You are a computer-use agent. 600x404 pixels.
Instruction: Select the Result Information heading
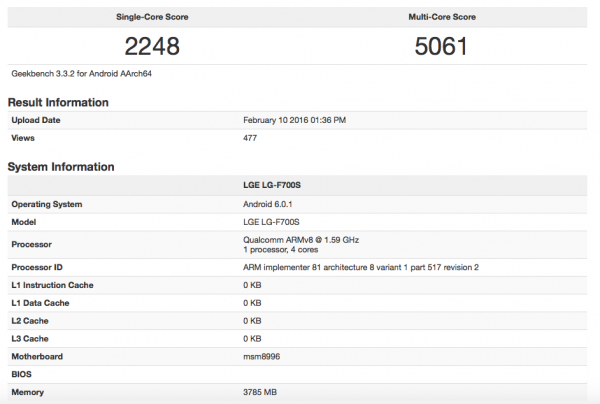58,102
